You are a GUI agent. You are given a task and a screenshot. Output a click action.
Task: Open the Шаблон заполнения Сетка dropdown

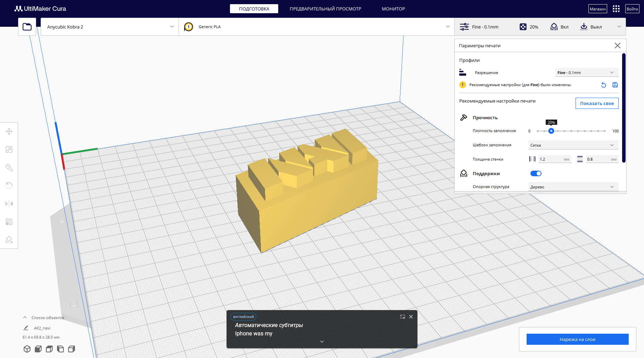[573, 145]
